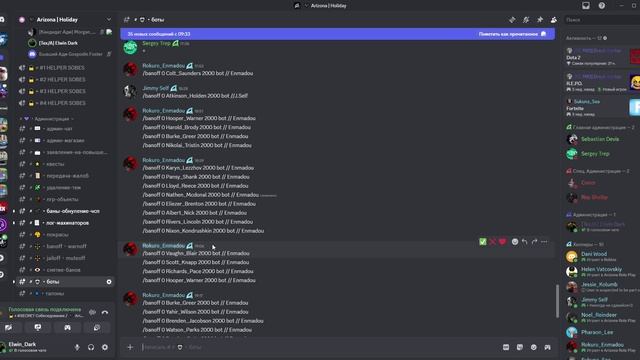
Task: Turn on camera in voice panel
Action: [x=9, y=327]
